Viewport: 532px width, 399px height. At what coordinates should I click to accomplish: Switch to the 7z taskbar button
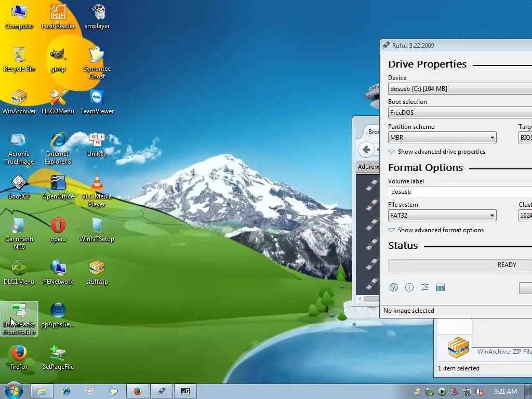[185, 391]
